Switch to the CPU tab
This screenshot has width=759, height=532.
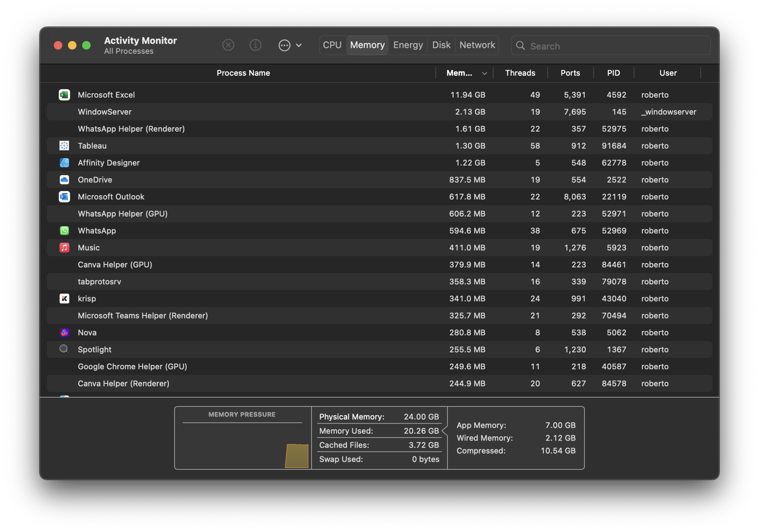coord(332,45)
